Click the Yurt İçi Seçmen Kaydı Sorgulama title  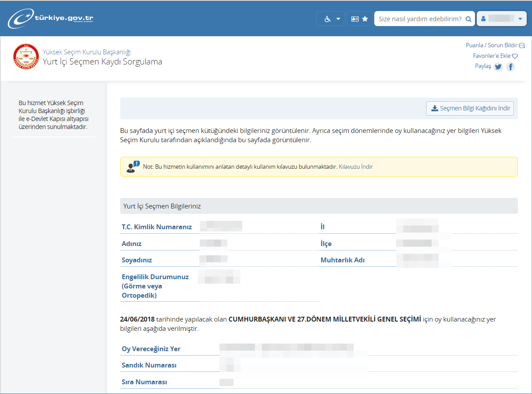102,62
